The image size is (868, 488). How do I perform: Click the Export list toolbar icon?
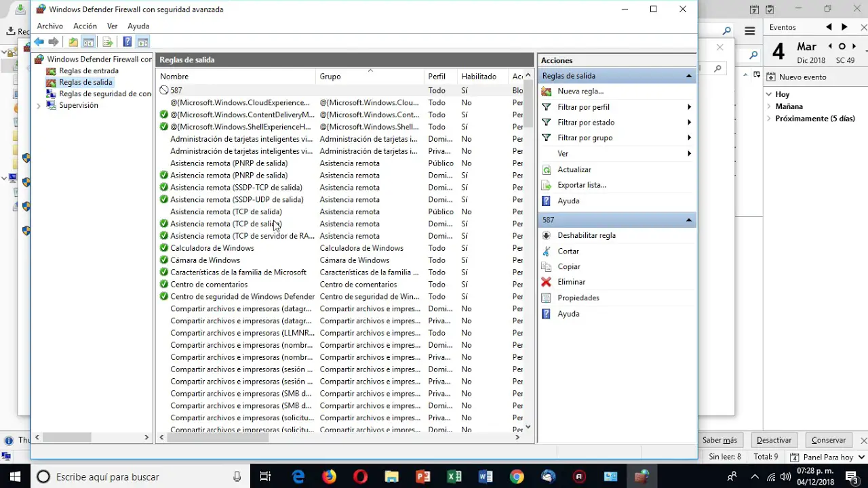pyautogui.click(x=107, y=42)
